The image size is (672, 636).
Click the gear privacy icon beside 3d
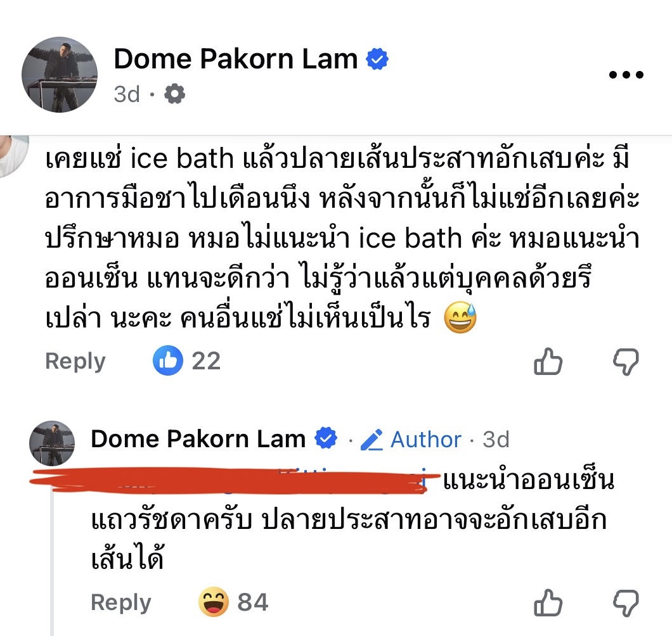(175, 94)
